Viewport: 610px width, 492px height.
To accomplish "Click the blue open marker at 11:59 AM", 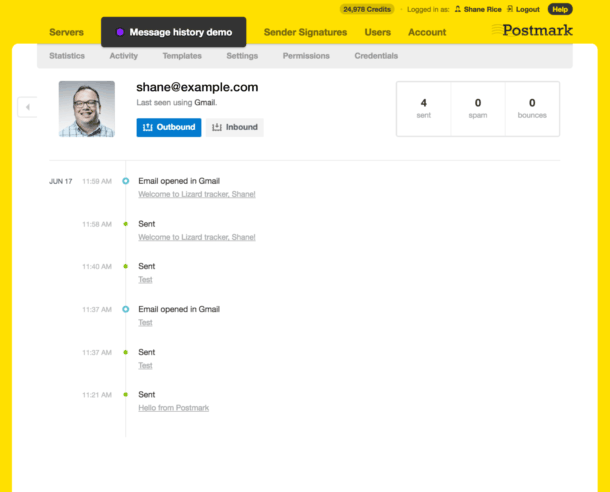I will point(126,181).
